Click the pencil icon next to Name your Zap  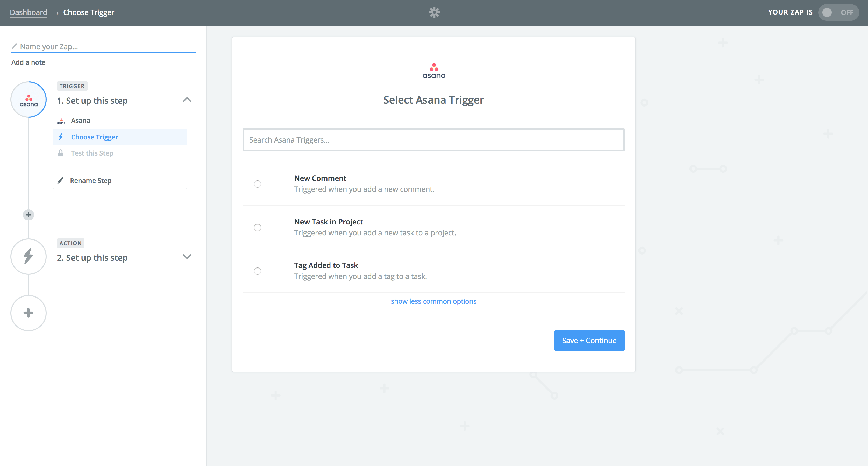15,46
